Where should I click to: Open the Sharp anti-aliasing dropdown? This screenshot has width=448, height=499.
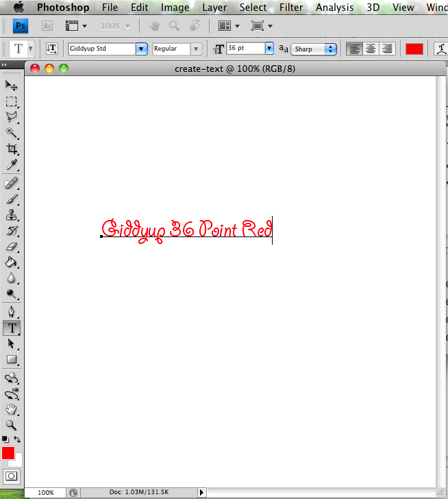pyautogui.click(x=314, y=49)
